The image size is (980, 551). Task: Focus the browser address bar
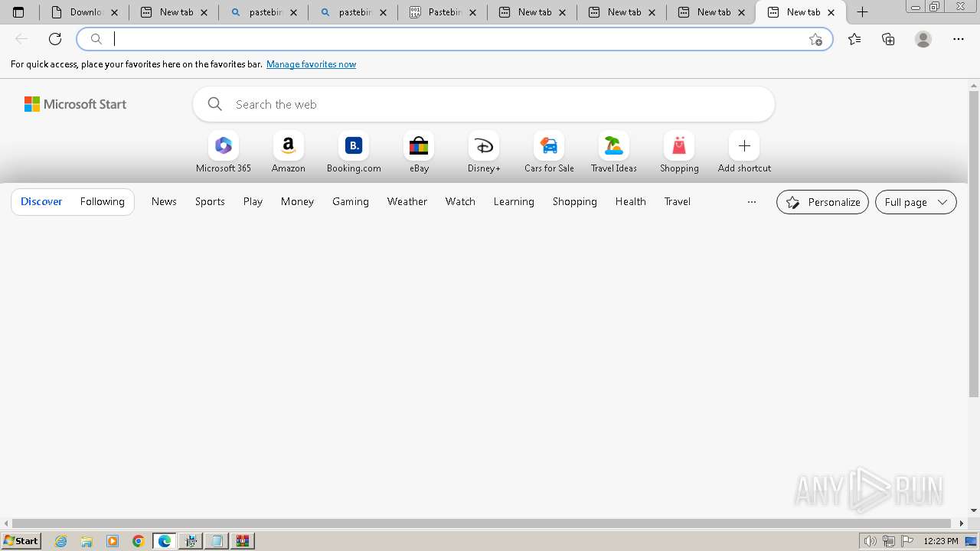[455, 39]
